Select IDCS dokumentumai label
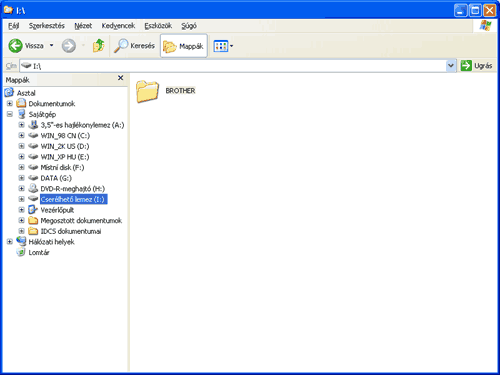The width and height of the screenshot is (500, 375). [71, 231]
